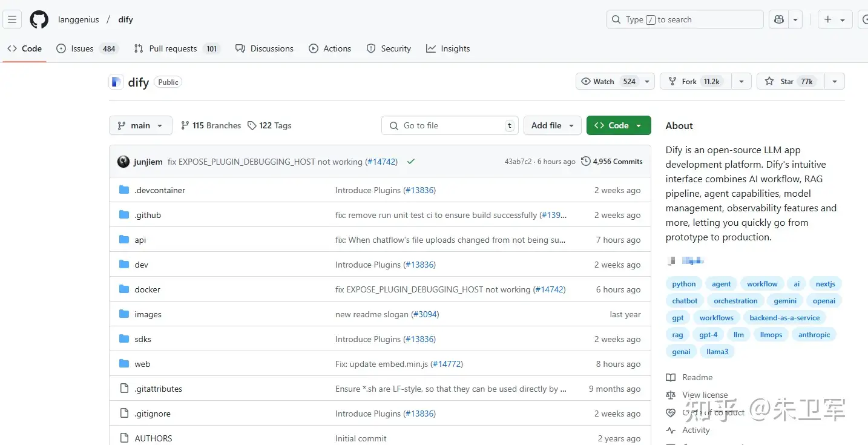Open the hamburger navigation menu
This screenshot has height=445, width=868.
(x=12, y=19)
